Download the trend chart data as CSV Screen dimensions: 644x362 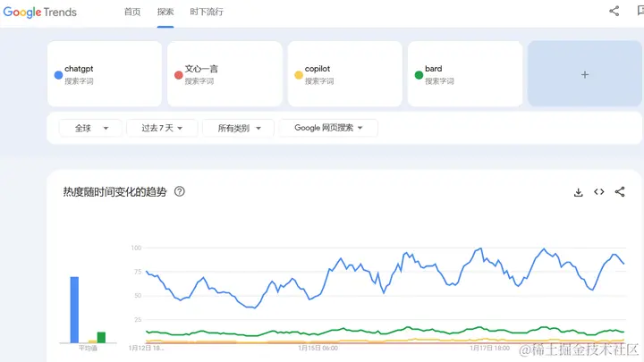(x=579, y=192)
